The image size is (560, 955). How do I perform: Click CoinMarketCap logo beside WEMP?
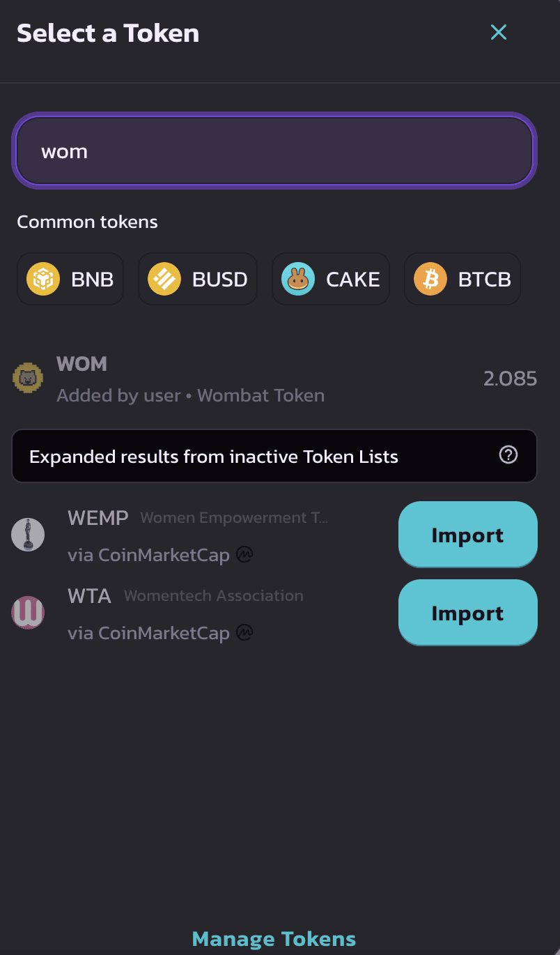click(244, 555)
